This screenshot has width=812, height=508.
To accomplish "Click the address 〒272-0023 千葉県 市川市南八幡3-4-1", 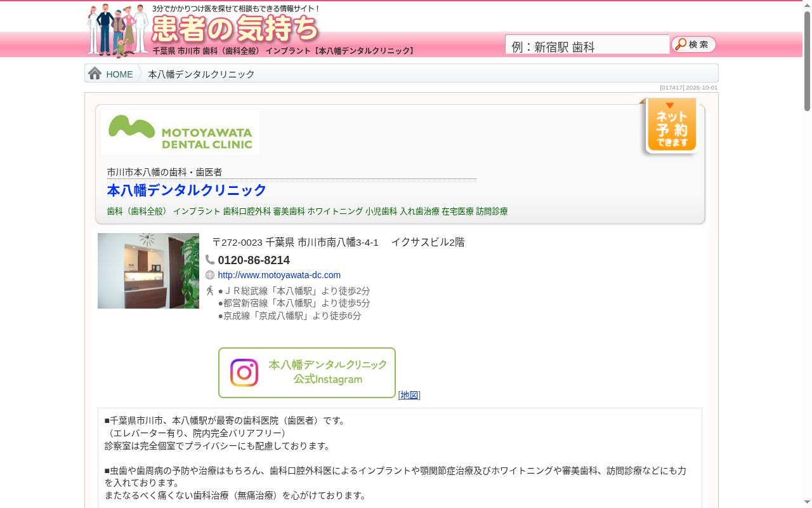I will tap(295, 242).
